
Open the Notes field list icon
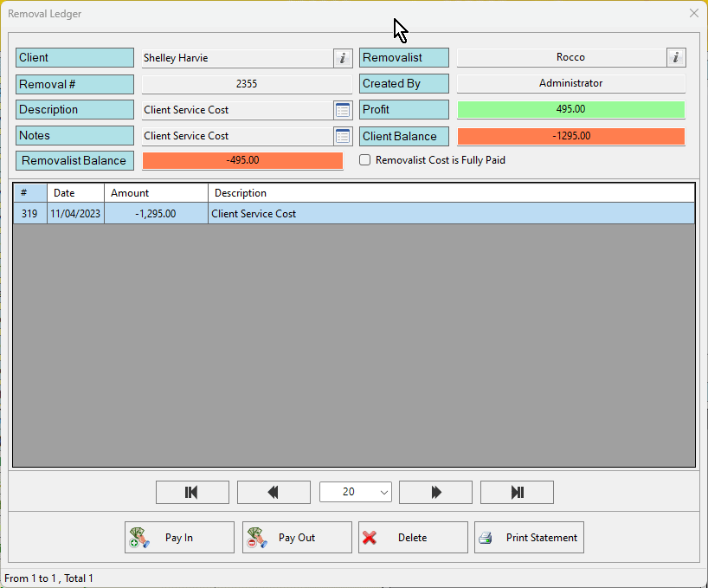(x=343, y=136)
